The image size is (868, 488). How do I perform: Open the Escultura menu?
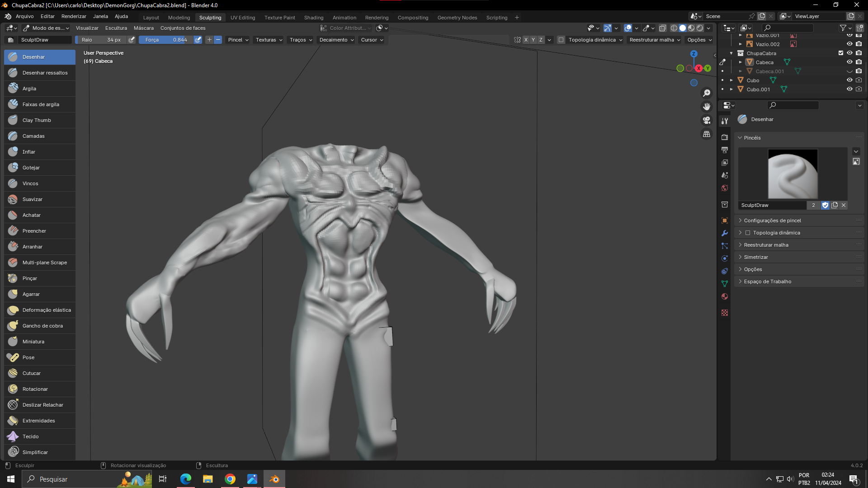click(116, 28)
